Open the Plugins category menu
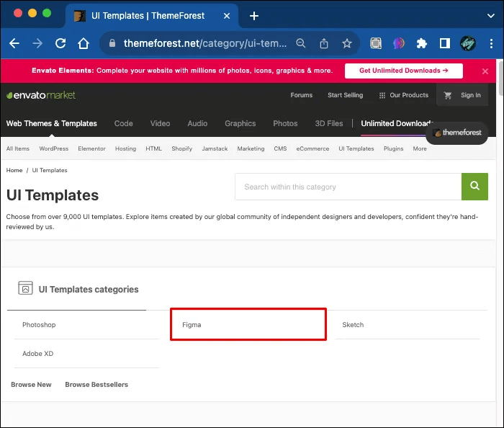504x428 pixels. tap(393, 148)
